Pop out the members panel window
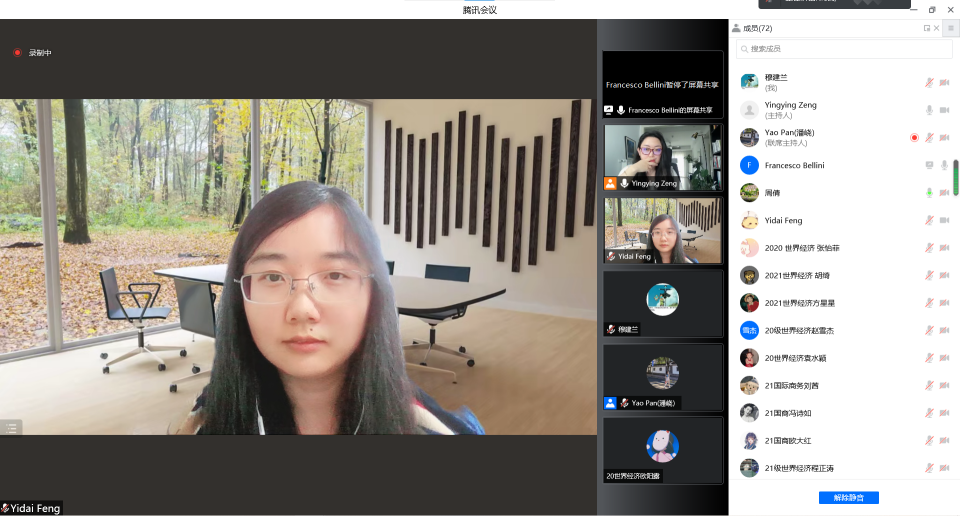 927,28
